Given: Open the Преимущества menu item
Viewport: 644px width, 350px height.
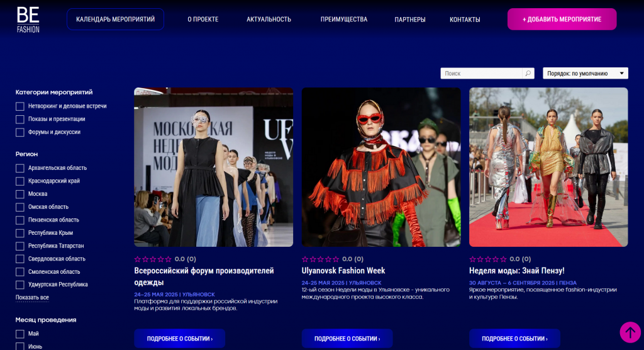Looking at the screenshot, I should point(344,20).
